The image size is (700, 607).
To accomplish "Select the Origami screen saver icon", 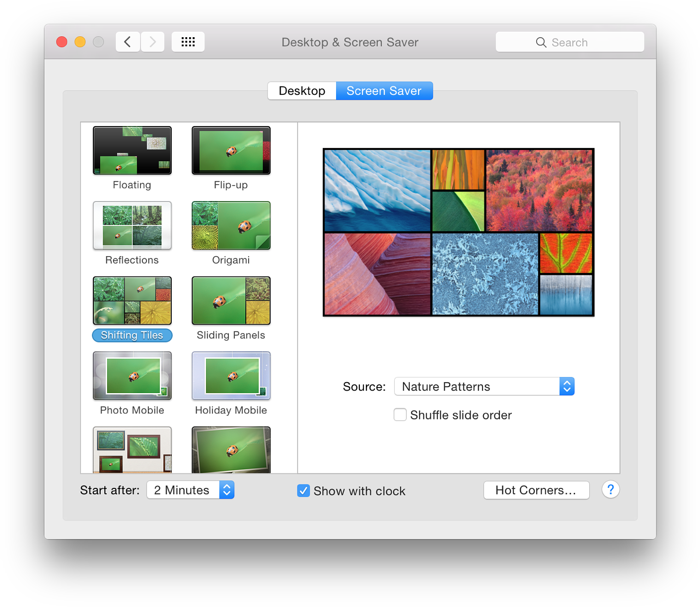I will click(231, 225).
